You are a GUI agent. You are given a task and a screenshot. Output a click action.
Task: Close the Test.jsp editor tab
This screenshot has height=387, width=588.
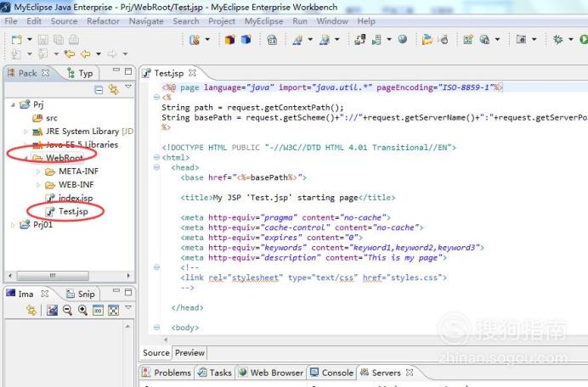(x=192, y=73)
